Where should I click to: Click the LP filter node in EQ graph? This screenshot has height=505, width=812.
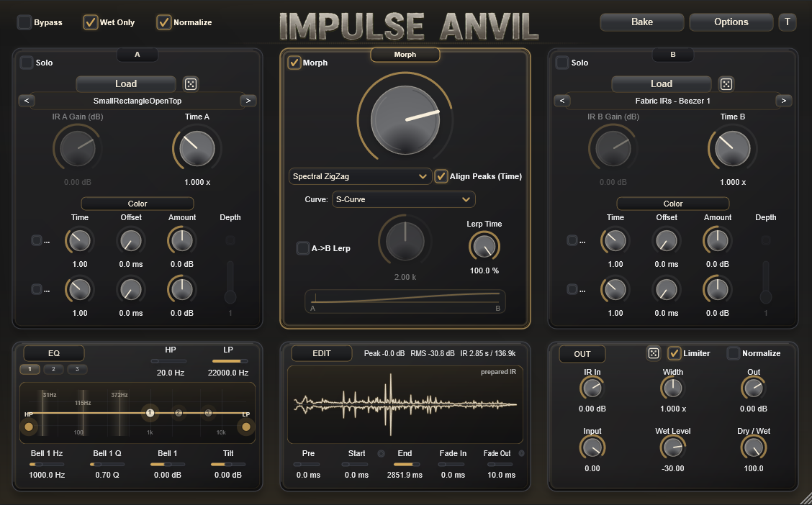(246, 427)
